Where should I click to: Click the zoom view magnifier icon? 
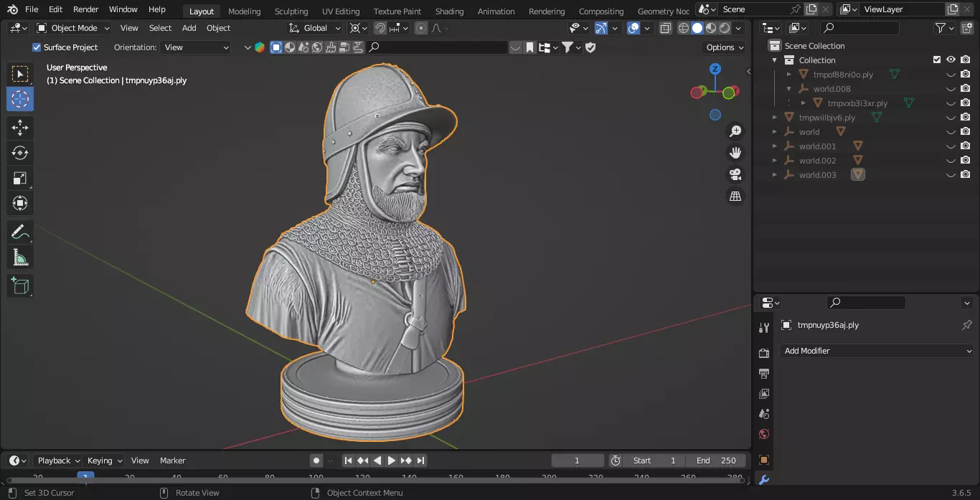(x=735, y=131)
